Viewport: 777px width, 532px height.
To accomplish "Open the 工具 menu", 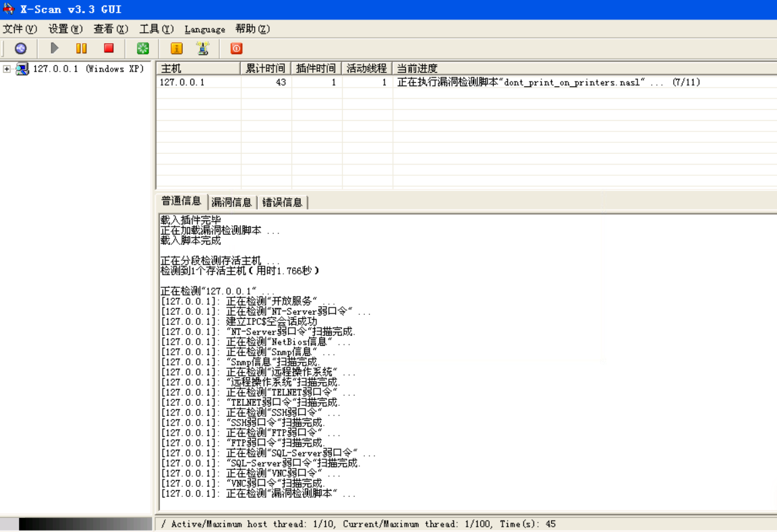I will click(156, 29).
